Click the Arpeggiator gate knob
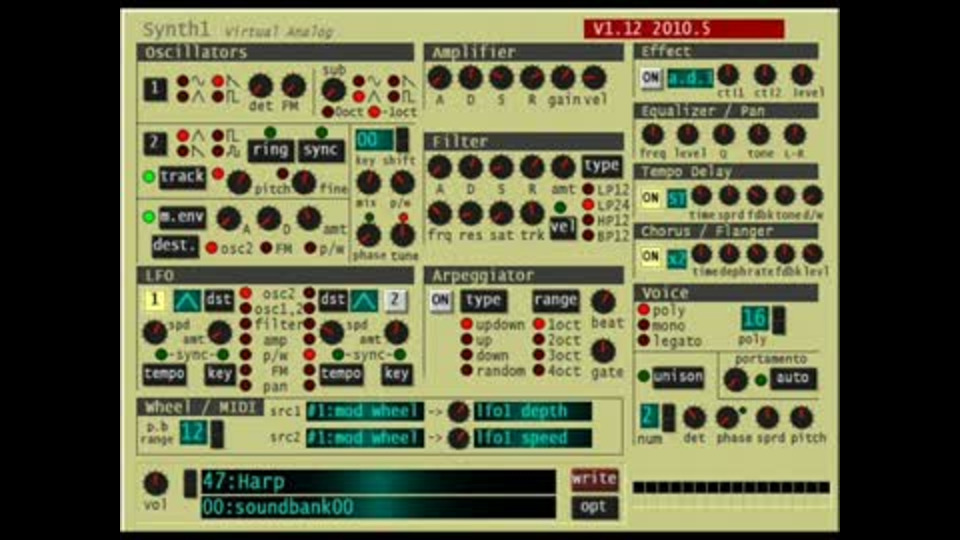The height and width of the screenshot is (540, 960). (x=603, y=351)
